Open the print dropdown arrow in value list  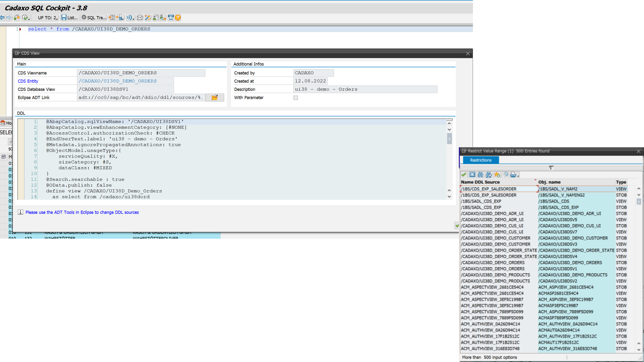(x=518, y=176)
